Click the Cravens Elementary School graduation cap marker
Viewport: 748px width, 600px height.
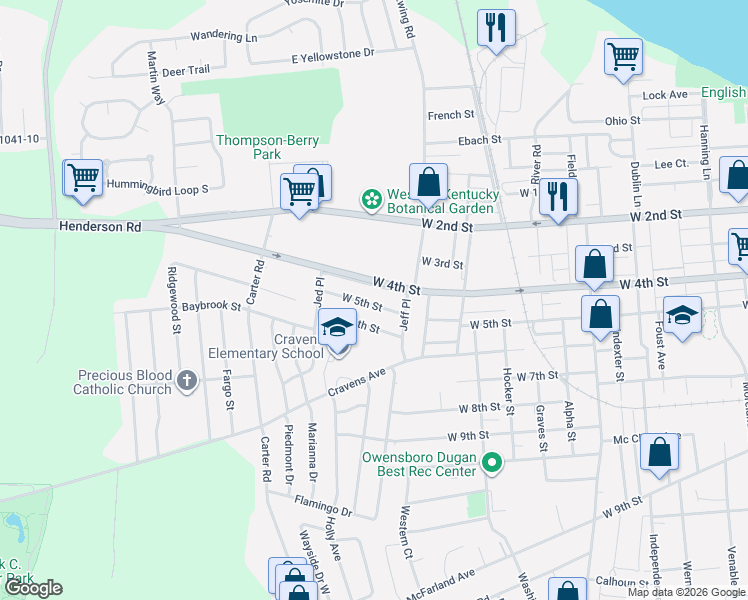click(x=337, y=329)
